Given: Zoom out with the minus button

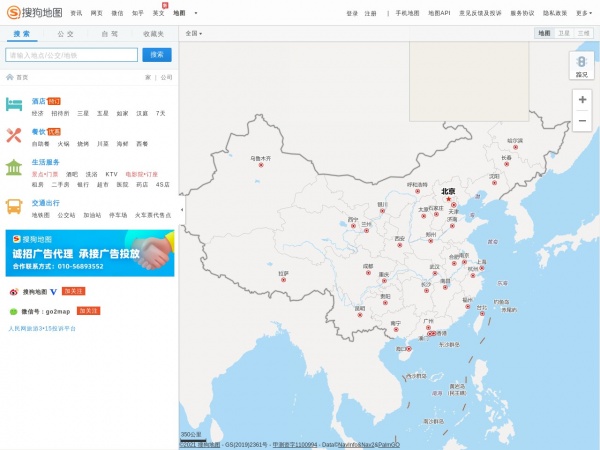Looking at the screenshot, I should point(582,121).
